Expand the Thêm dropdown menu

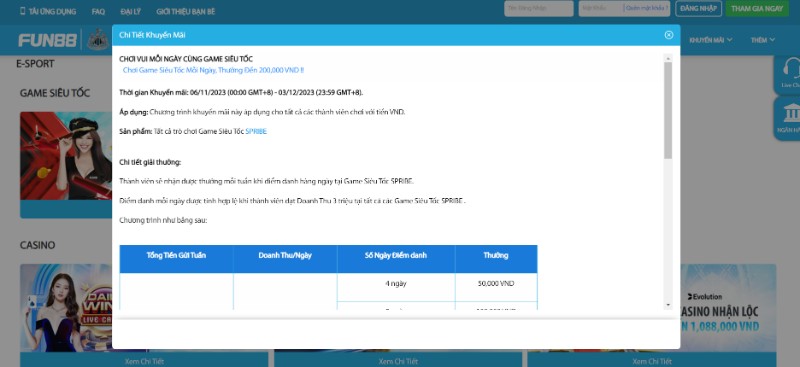coord(762,40)
